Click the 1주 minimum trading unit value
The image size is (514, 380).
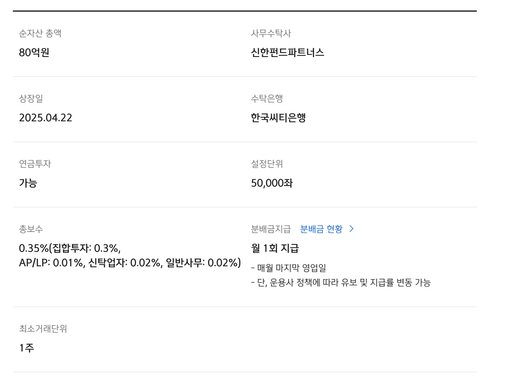[x=26, y=348]
